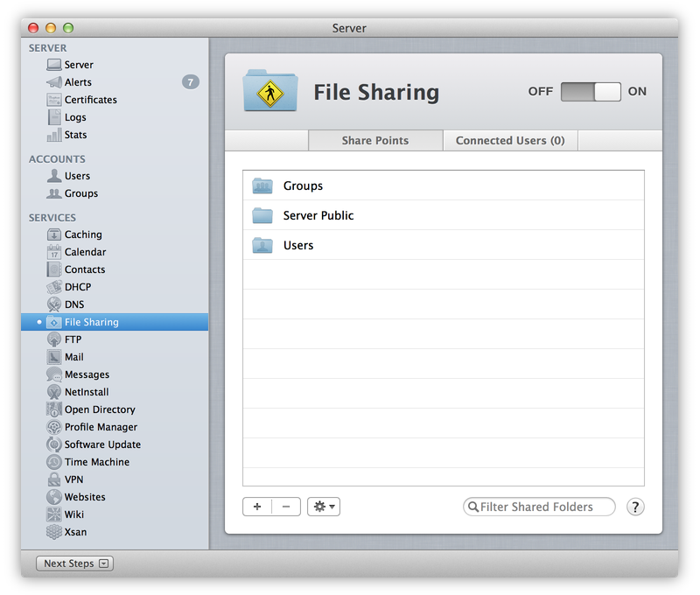
Task: Open the Wiki service
Action: [115, 514]
